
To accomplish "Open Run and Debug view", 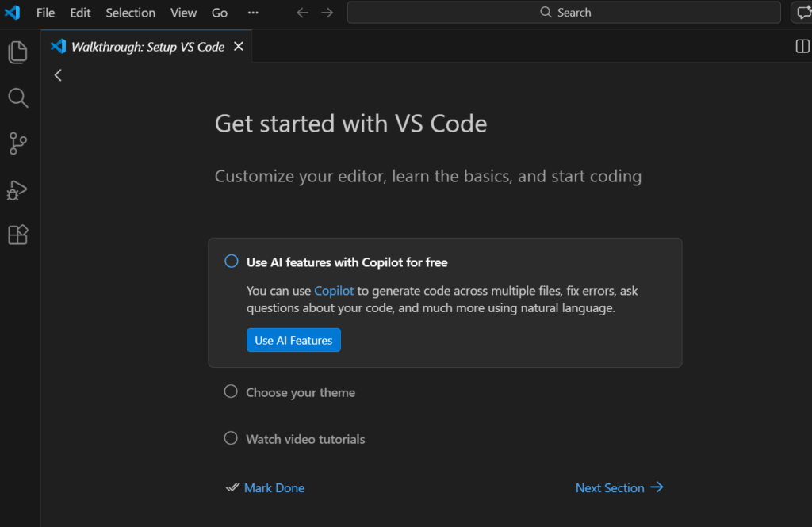I will coord(17,189).
